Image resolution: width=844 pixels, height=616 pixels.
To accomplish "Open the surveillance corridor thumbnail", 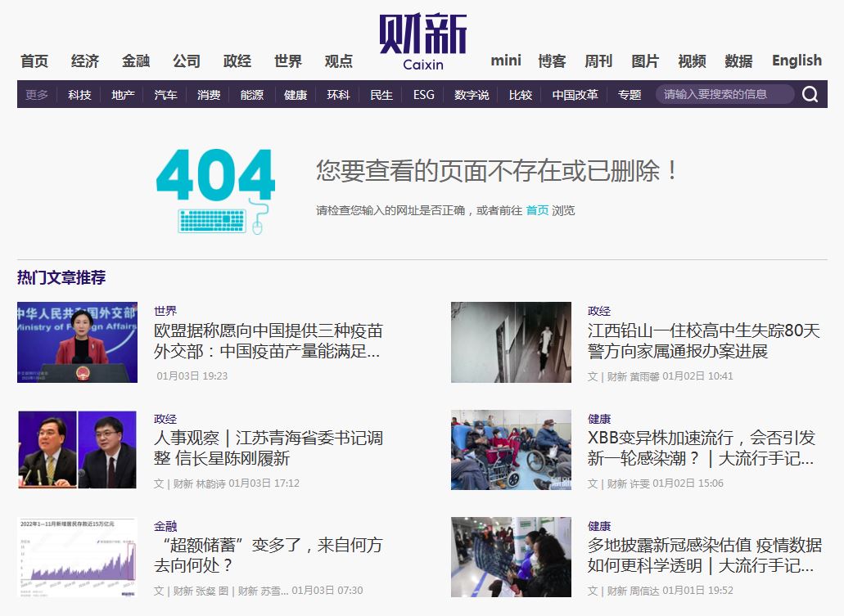I will [511, 342].
